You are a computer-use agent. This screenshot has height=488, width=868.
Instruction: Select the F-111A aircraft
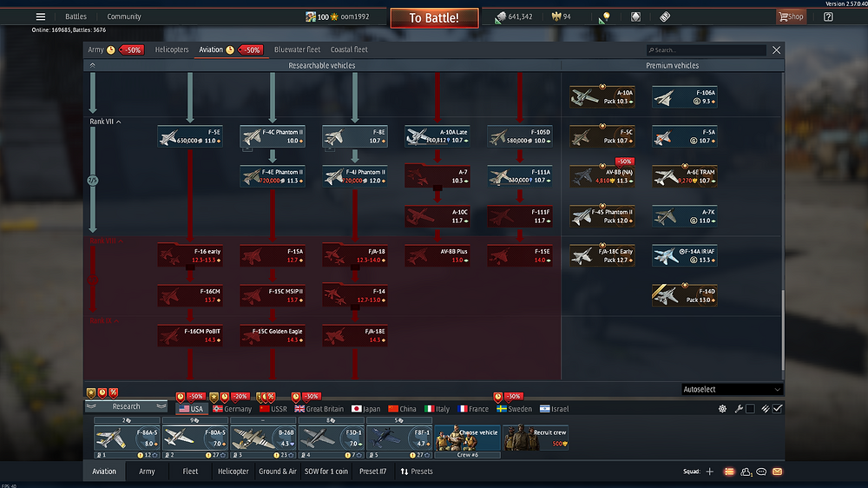point(520,176)
